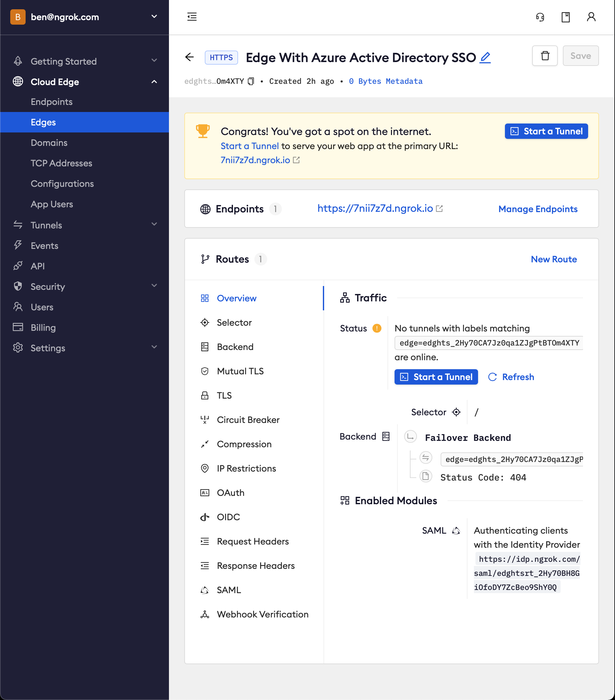Select Overview route tab
This screenshot has width=615, height=700.
(254, 298)
